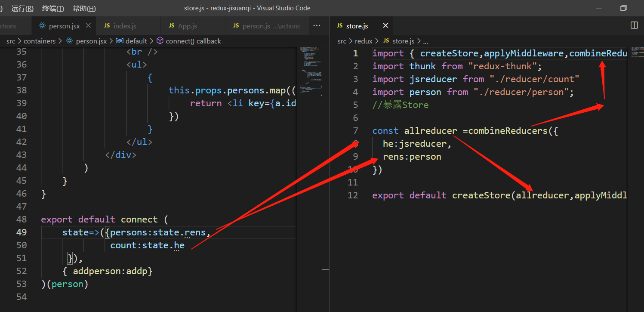Click 'createStore(allreducer' on line 12

[511, 195]
